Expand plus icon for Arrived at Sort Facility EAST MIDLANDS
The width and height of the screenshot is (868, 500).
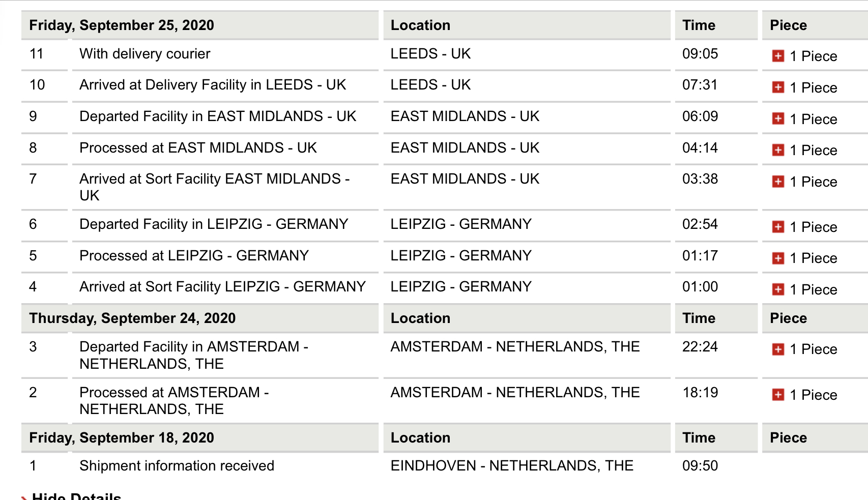[778, 182]
